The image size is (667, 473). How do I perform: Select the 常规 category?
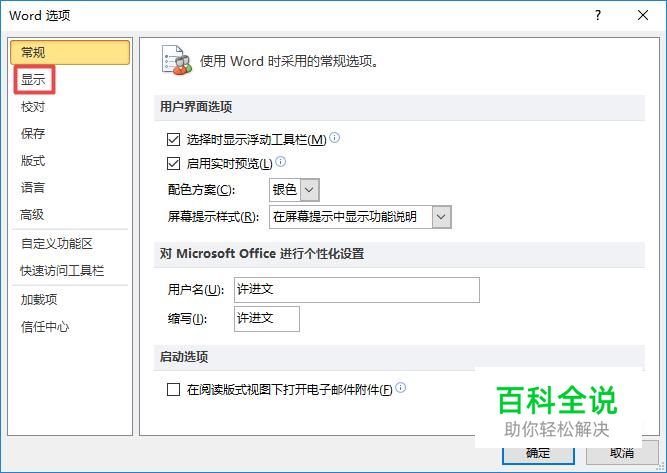pos(70,52)
